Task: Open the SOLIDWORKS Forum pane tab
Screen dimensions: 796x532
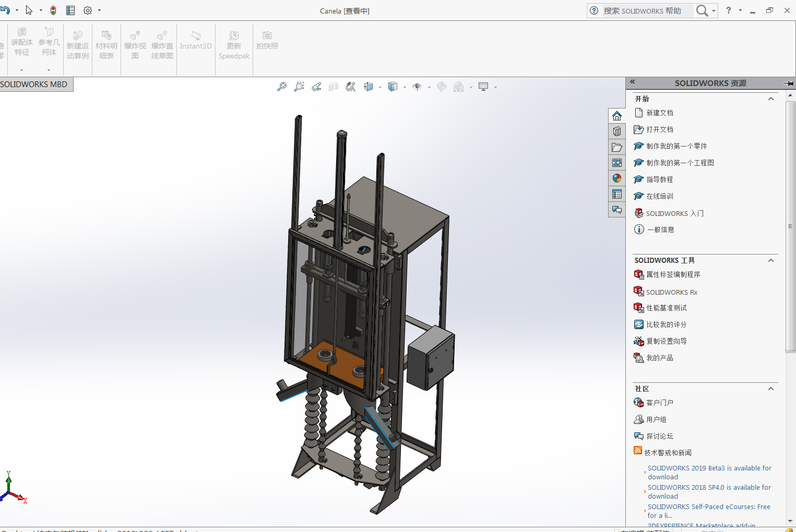Action: (x=617, y=210)
